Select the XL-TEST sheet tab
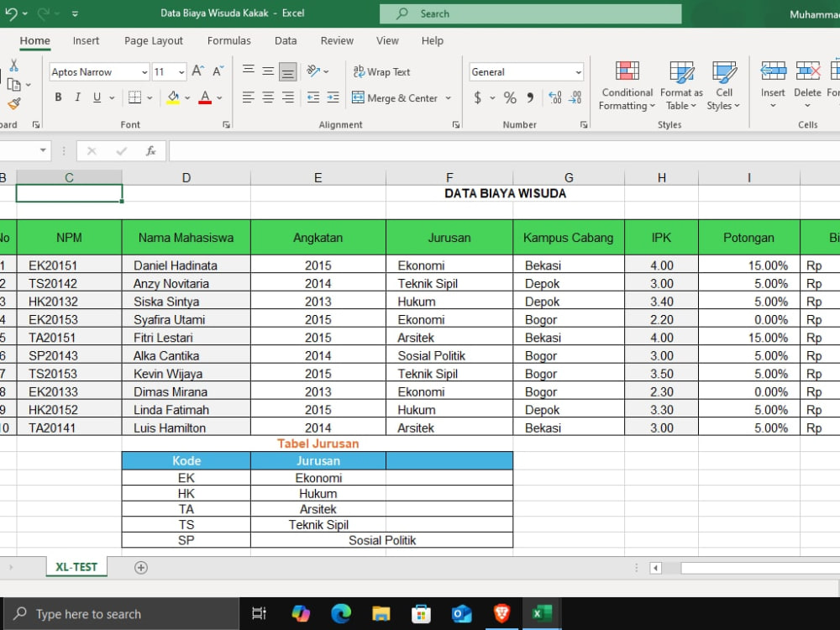 (x=76, y=567)
